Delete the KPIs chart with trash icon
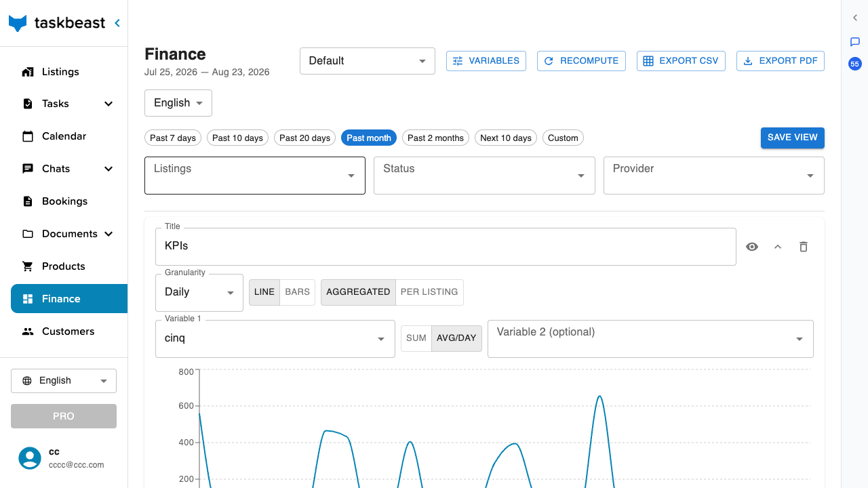Viewport: 868px width, 488px height. 804,247
